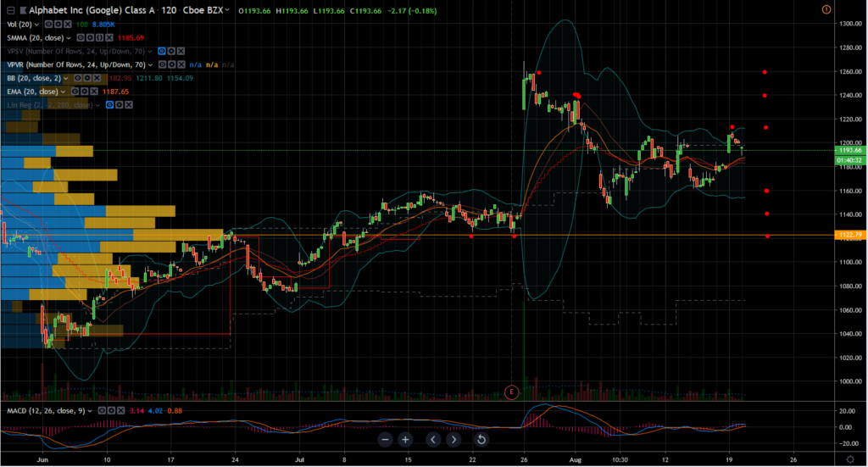This screenshot has width=868, height=467.
Task: Click the 1122.79 orange price line label
Action: [x=851, y=235]
